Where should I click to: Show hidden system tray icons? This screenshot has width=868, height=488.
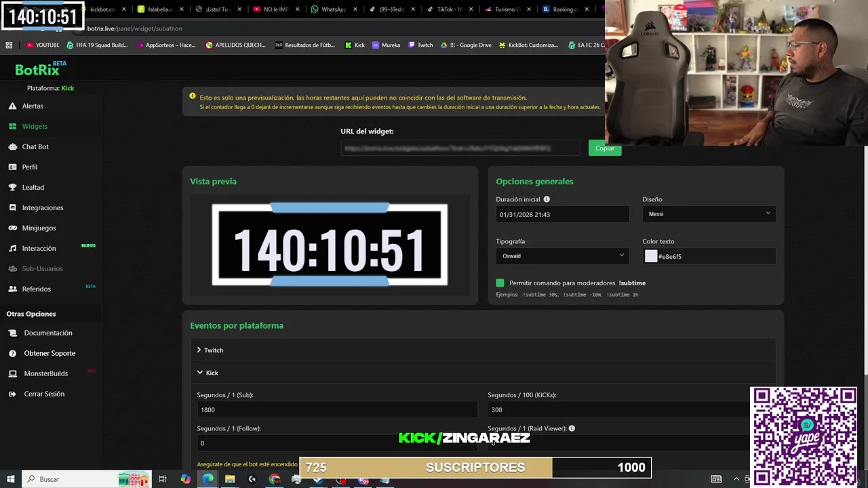point(736,479)
